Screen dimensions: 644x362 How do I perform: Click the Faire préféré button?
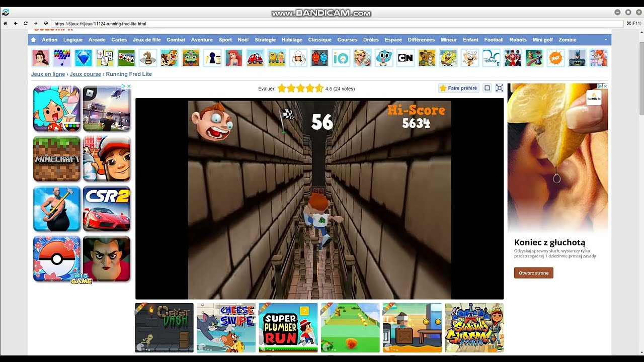[458, 88]
